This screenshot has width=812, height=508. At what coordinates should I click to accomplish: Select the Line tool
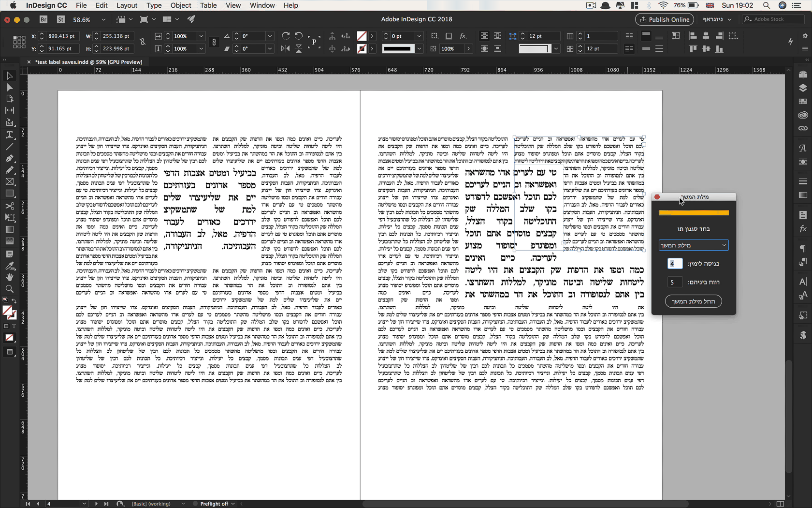point(9,146)
